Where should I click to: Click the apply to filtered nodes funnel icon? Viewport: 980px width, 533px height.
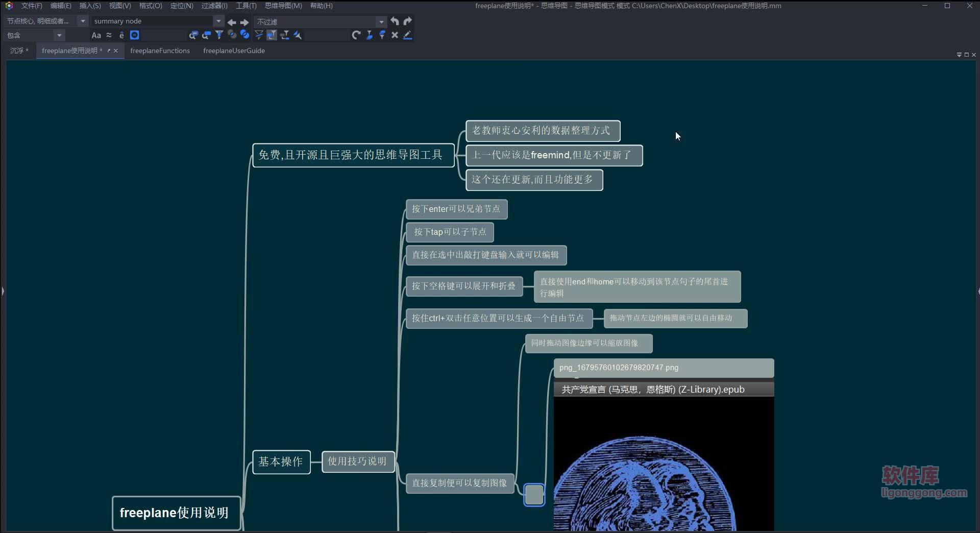tap(259, 35)
